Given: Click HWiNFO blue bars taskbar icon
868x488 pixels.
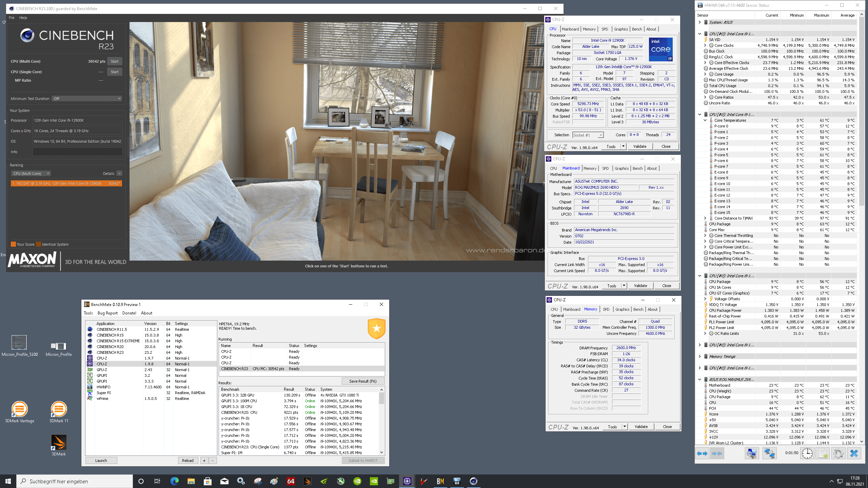Looking at the screenshot, I should 457,481.
